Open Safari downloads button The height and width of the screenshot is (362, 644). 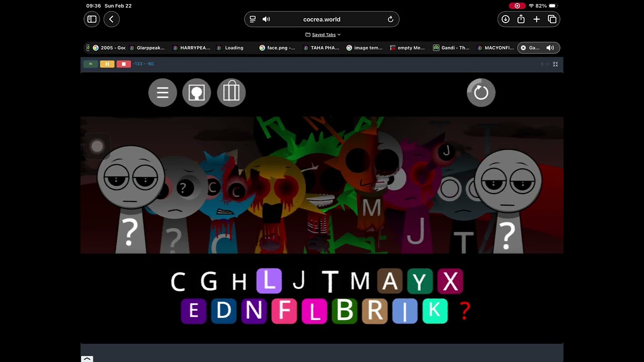pos(505,19)
